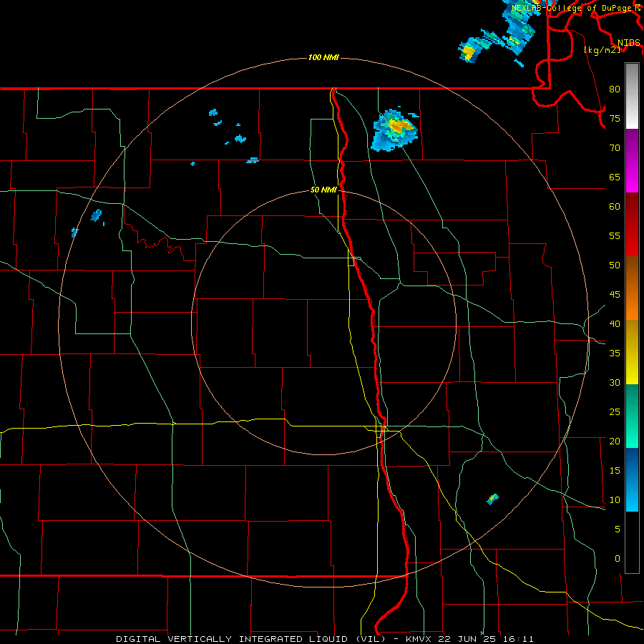Click the 20 value on the color scale

click(615, 441)
